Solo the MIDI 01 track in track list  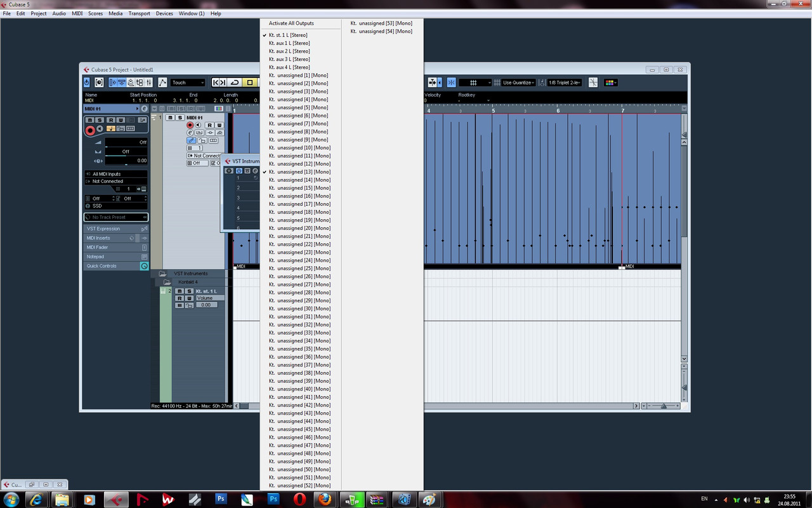[180, 117]
